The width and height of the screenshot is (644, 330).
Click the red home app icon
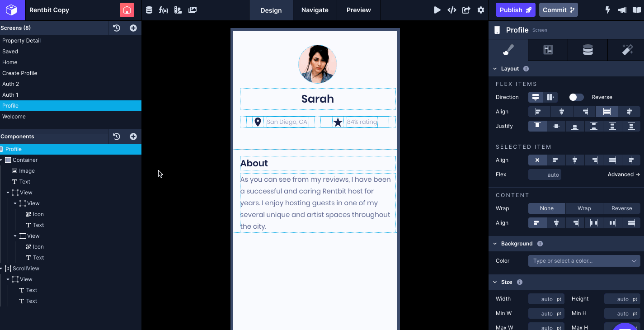[127, 10]
